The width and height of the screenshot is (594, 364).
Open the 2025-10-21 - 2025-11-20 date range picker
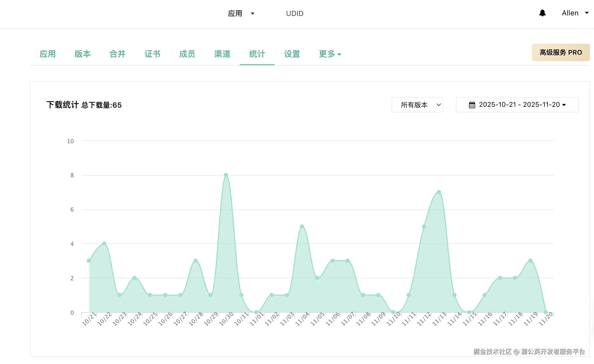pos(517,105)
